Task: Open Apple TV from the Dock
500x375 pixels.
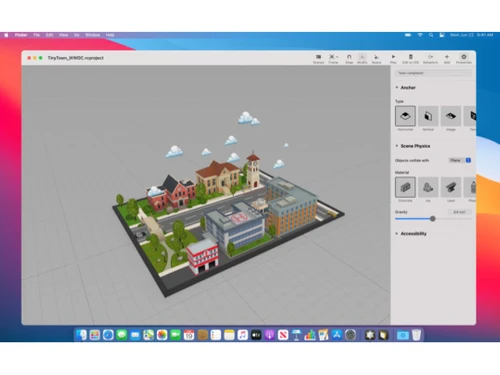Action: click(x=256, y=335)
